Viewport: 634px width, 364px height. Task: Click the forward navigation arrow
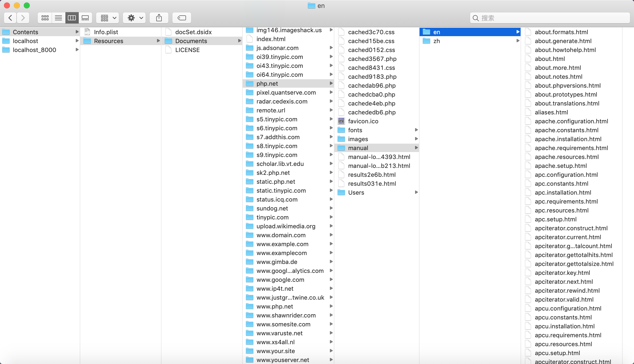[x=23, y=18]
